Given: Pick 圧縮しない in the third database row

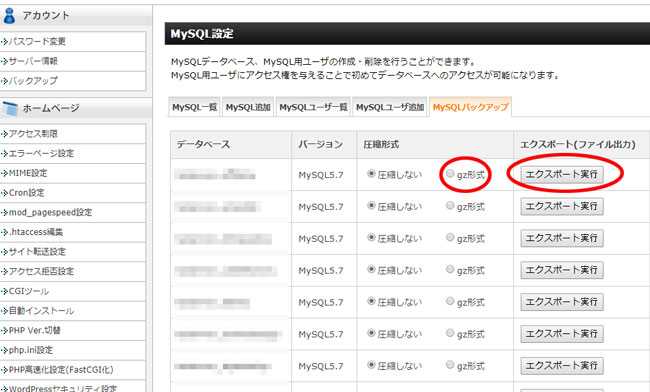Looking at the screenshot, I should click(371, 237).
